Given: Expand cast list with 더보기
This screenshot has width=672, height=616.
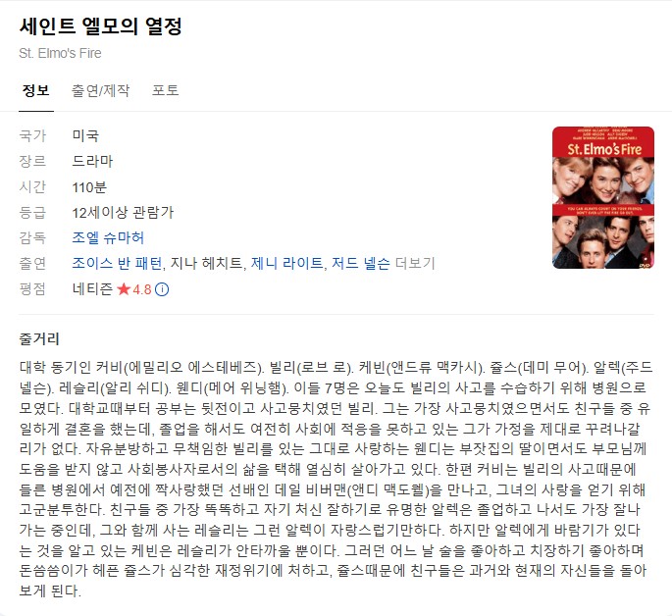Looking at the screenshot, I should 415,263.
